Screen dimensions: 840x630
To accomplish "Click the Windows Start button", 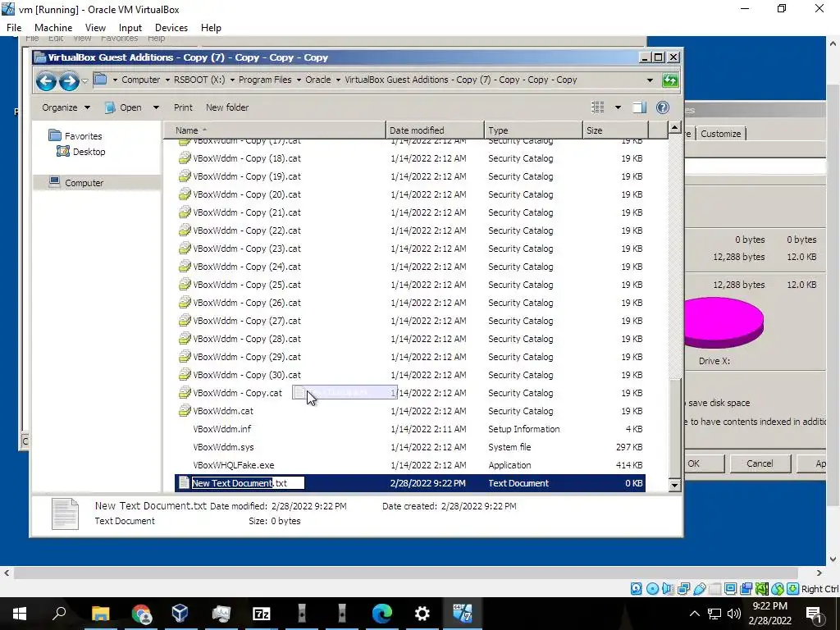I will tap(20, 614).
